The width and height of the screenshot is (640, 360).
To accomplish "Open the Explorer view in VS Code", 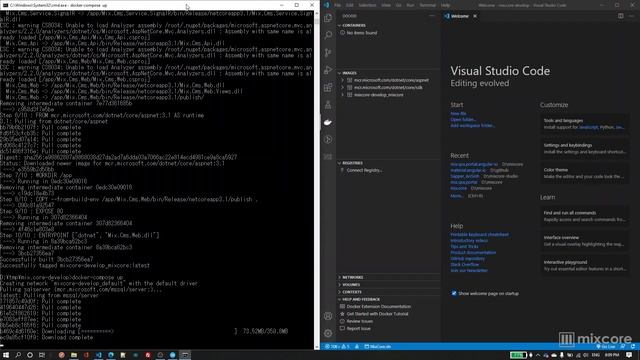I will tap(328, 18).
